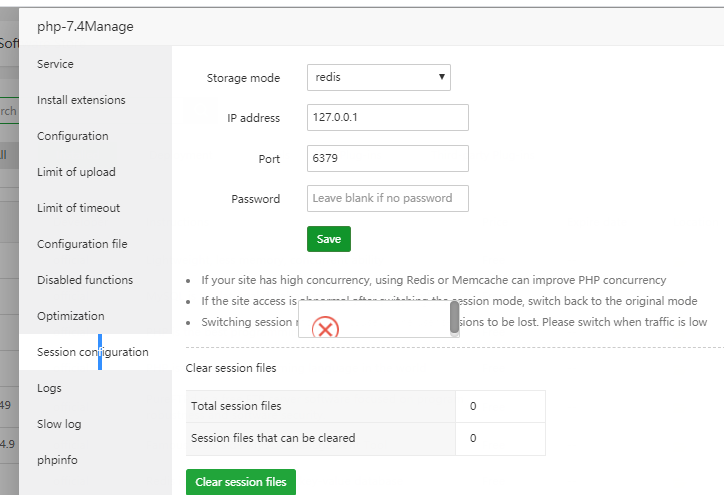Open Limit of timeout settings
Screen dimensions: 724x495
pos(78,208)
